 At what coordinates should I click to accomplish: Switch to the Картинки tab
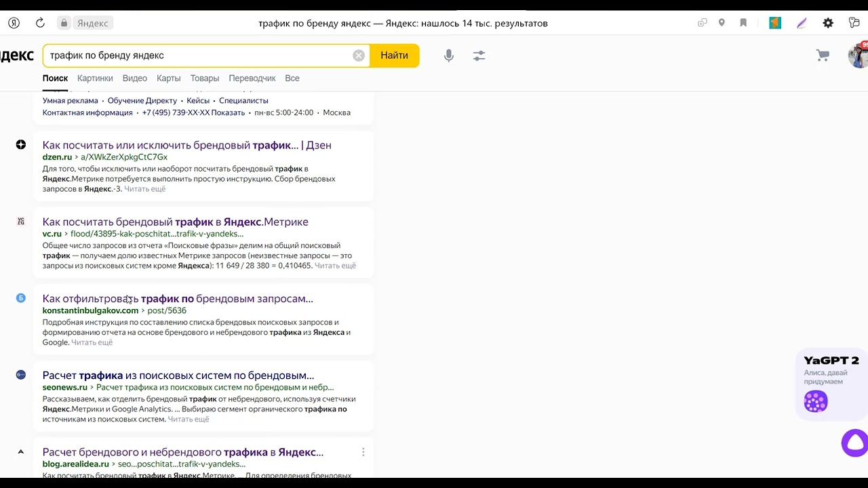(x=95, y=78)
